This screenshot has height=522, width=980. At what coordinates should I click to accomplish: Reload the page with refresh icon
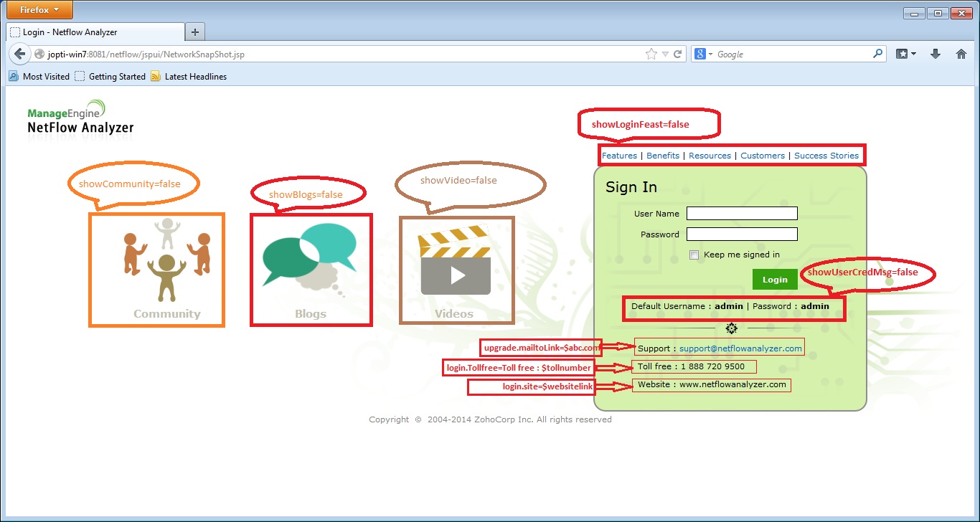677,54
